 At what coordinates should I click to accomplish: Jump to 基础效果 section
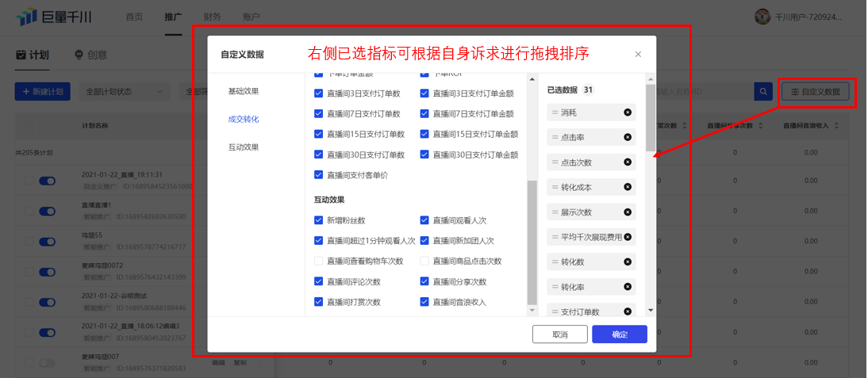(244, 90)
